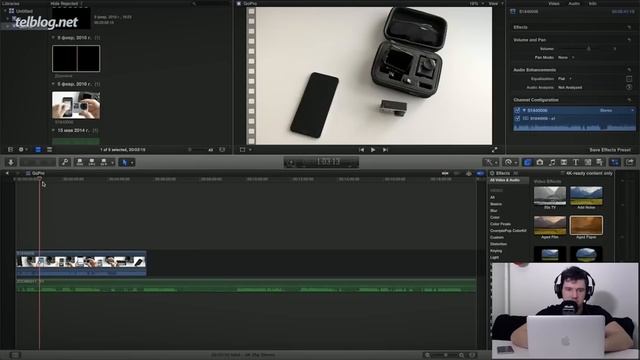Toggle checkbox for S1640006 audio component
This screenshot has width=640, height=360.
pos(517,111)
